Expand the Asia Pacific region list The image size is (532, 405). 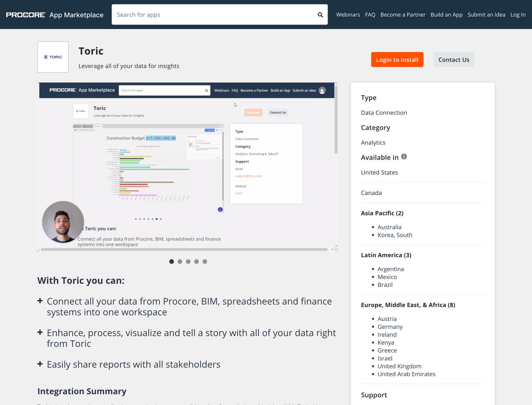[x=382, y=213]
